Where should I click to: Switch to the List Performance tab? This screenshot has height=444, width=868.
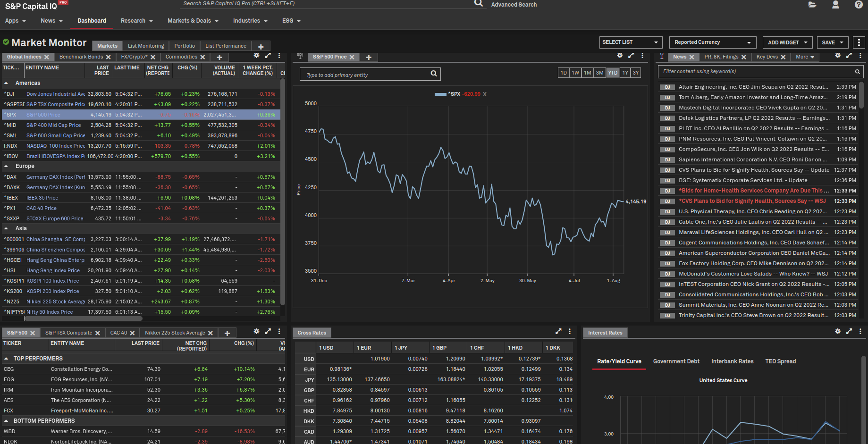[226, 46]
